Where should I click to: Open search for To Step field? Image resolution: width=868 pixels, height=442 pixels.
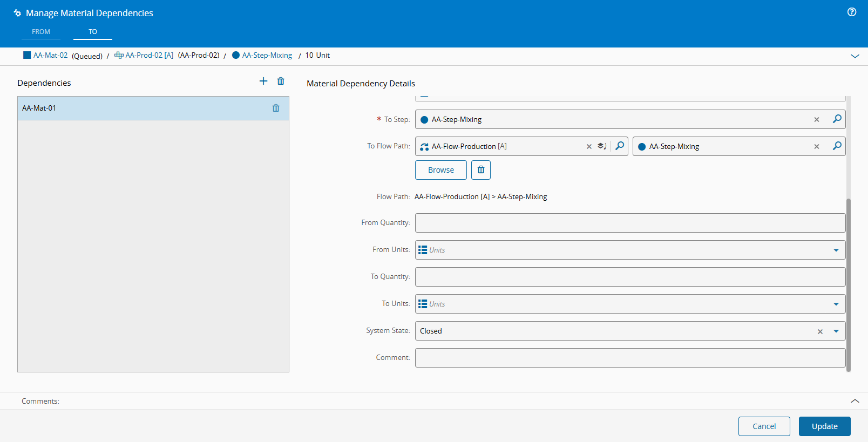[x=837, y=119]
